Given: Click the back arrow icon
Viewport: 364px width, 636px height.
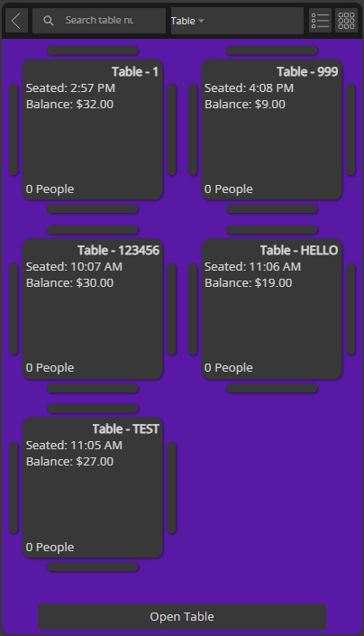Looking at the screenshot, I should tap(16, 20).
